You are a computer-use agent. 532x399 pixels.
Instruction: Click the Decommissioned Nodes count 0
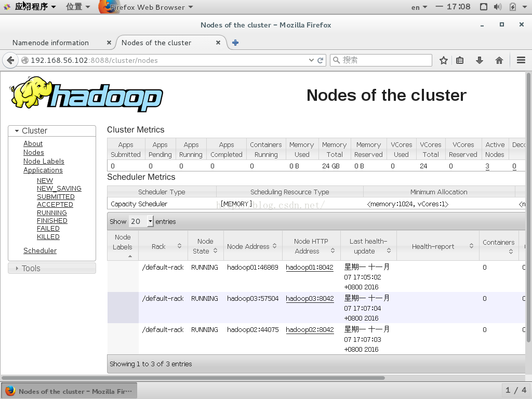[514, 166]
